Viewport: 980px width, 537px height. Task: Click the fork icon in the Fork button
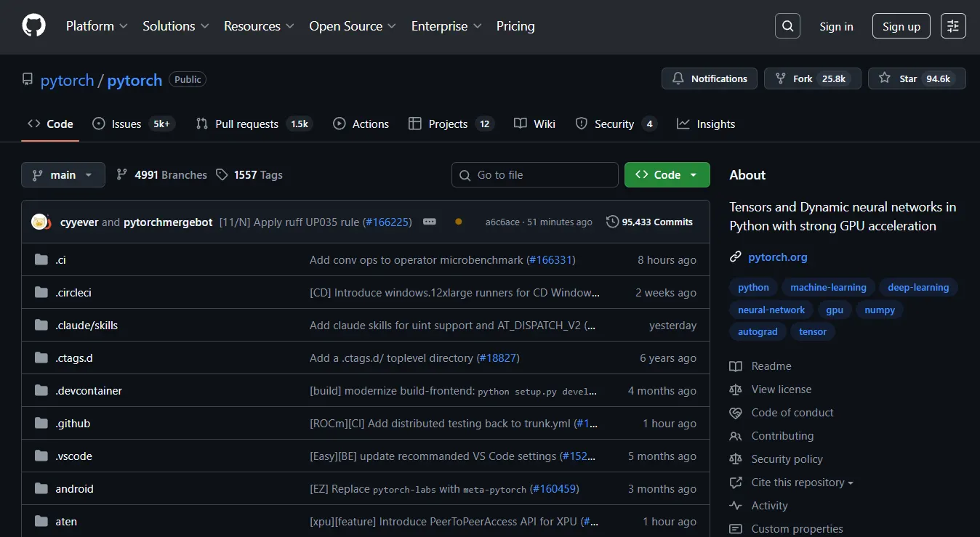[x=781, y=78]
